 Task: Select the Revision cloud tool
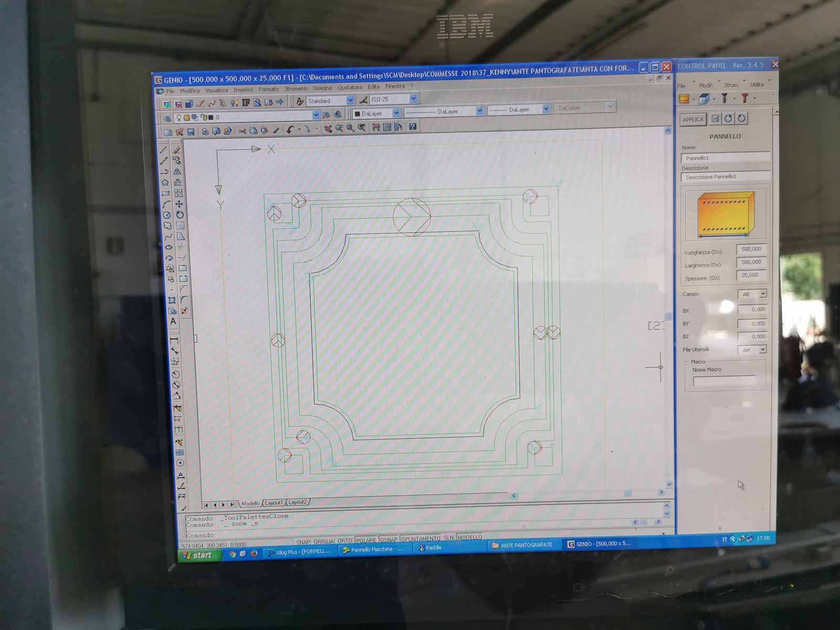coord(167,226)
